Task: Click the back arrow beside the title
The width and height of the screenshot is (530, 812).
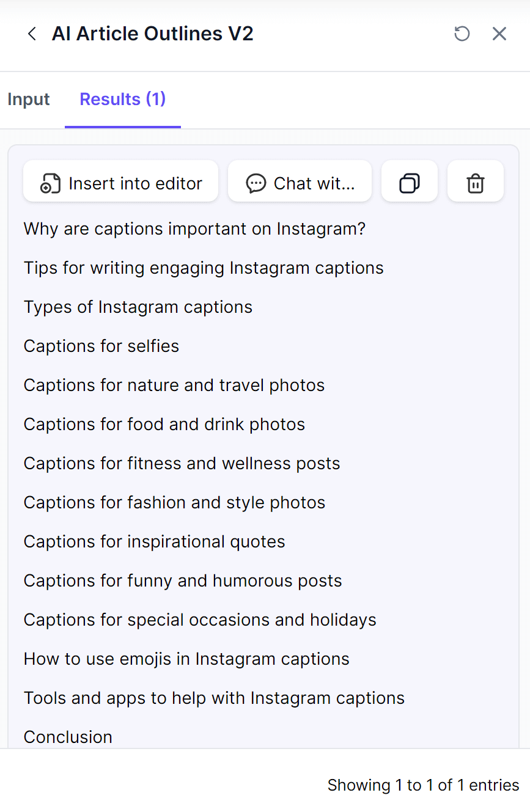Action: (x=32, y=34)
